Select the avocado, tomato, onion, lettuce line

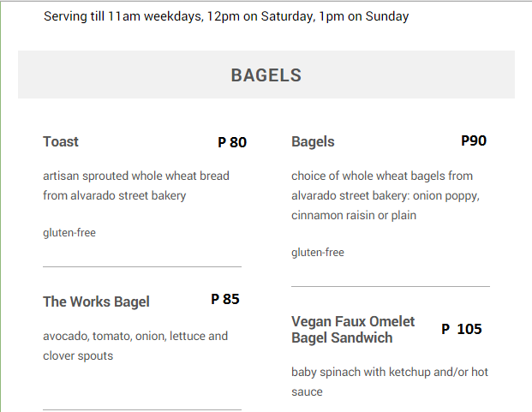coord(135,336)
